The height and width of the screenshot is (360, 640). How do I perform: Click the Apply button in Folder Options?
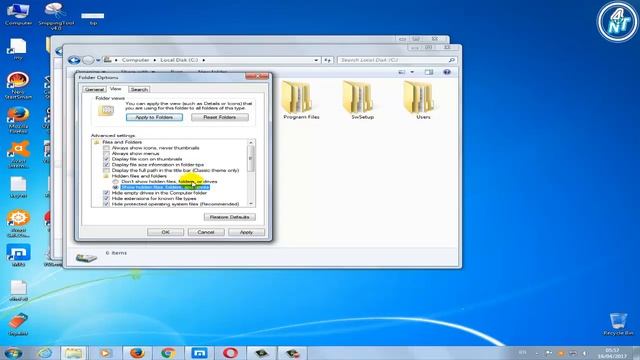(x=246, y=232)
